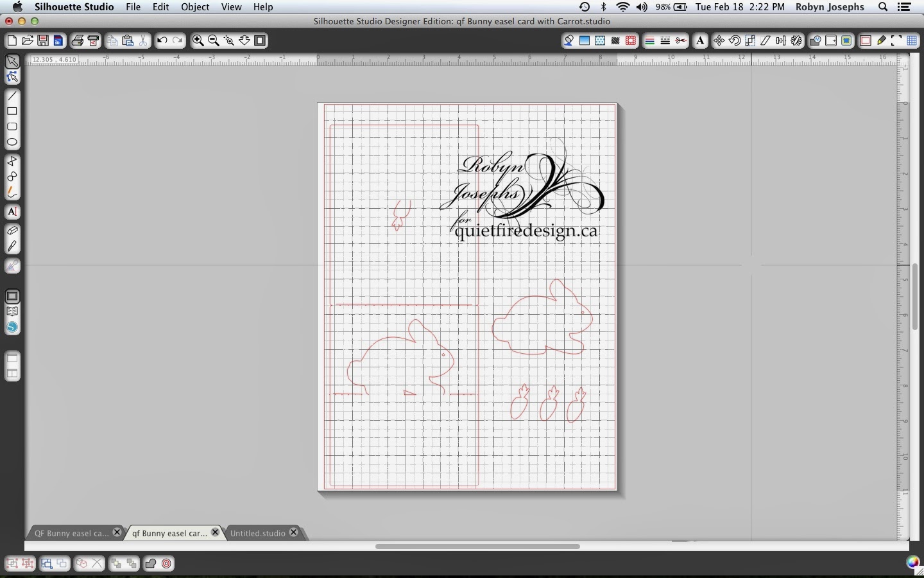Screen dimensions: 924x578
Task: Close the active qf Bunny easel tab
Action: pyautogui.click(x=216, y=532)
